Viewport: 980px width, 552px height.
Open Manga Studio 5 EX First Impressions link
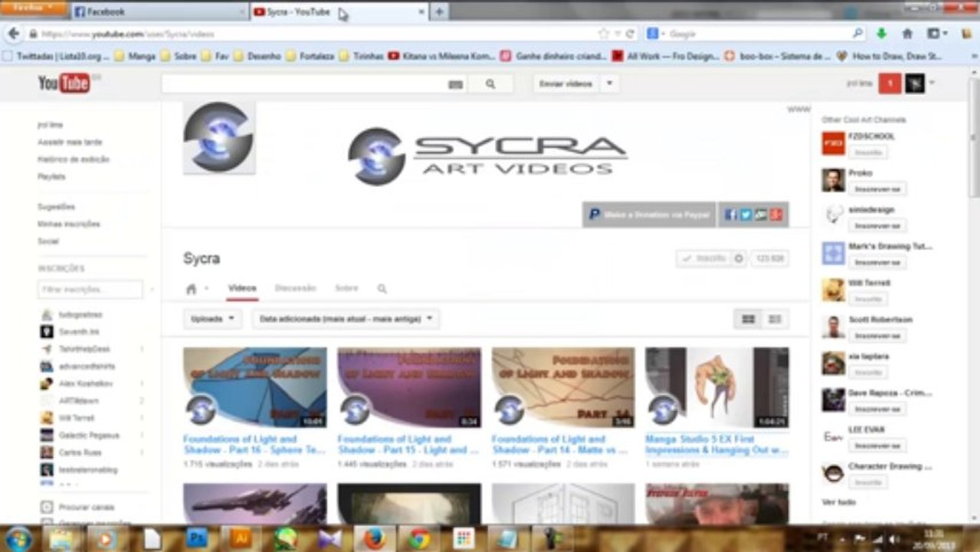716,445
